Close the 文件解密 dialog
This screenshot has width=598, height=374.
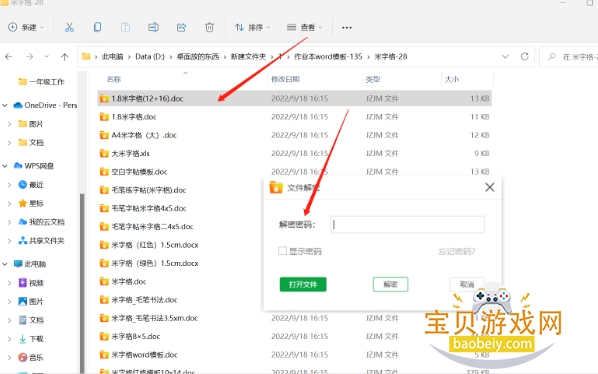(x=490, y=187)
